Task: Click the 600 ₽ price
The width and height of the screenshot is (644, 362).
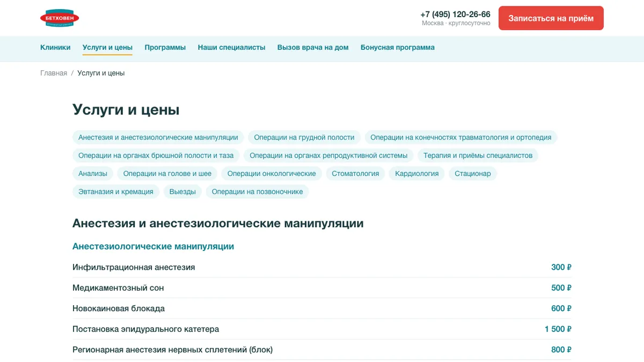Action: tap(561, 308)
